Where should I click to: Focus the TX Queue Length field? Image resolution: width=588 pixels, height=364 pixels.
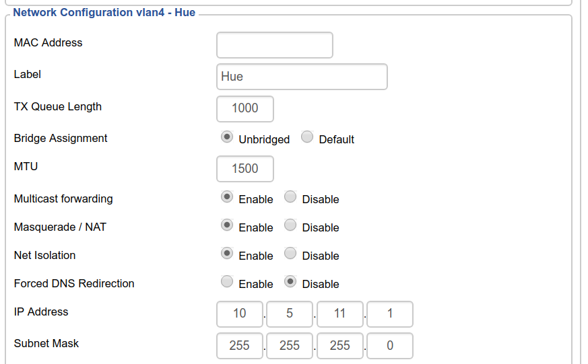245,108
